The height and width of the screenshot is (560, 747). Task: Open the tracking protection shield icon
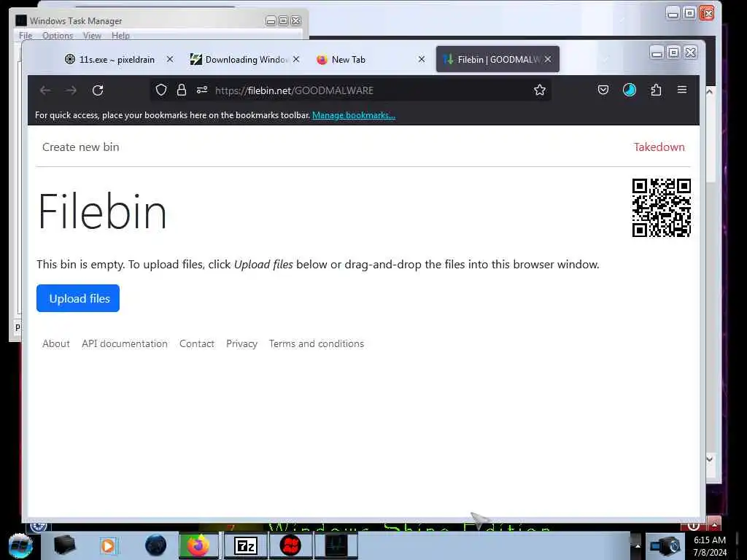161,90
